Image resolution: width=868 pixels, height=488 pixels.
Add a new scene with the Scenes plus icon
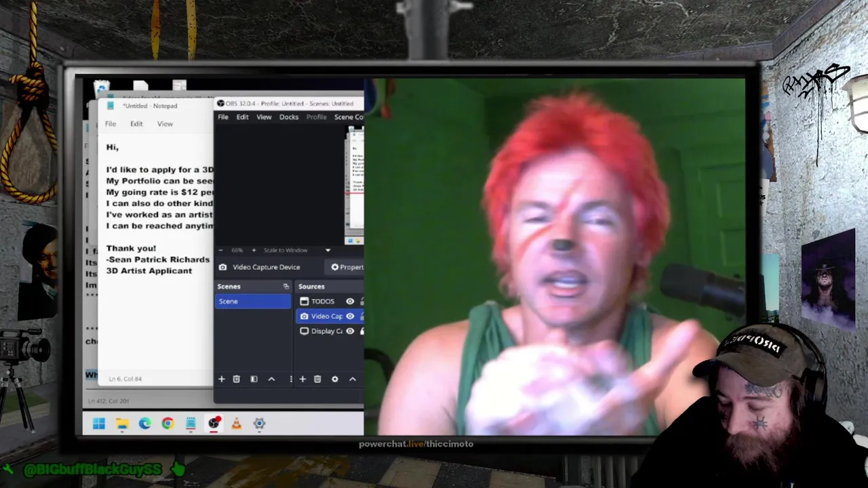[221, 379]
